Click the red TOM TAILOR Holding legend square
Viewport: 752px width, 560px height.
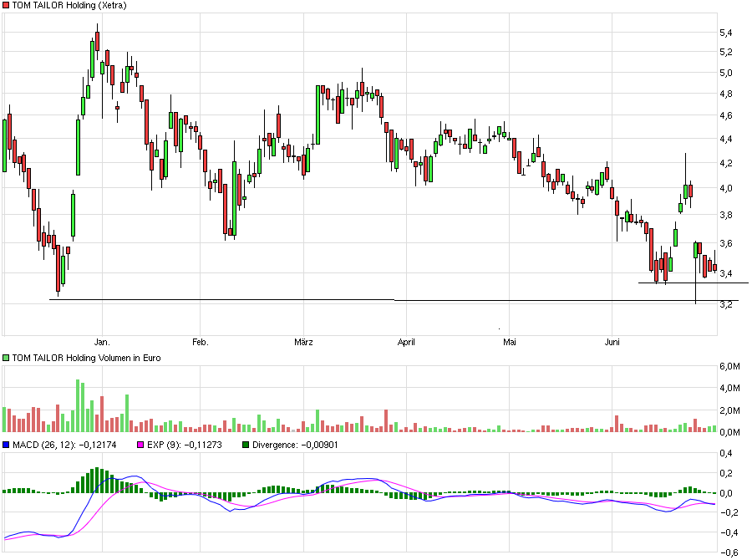click(6, 5)
